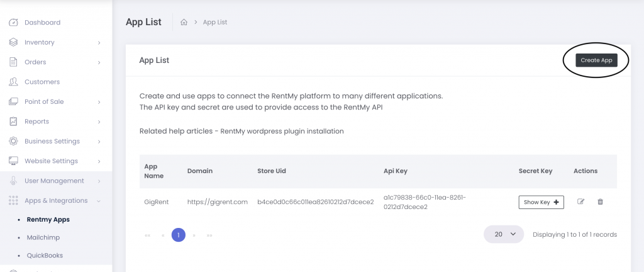Go to pagination page 1

(x=178, y=235)
